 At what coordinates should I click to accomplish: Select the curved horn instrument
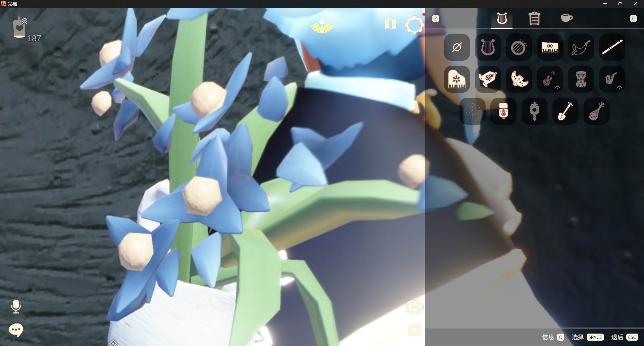tap(581, 47)
